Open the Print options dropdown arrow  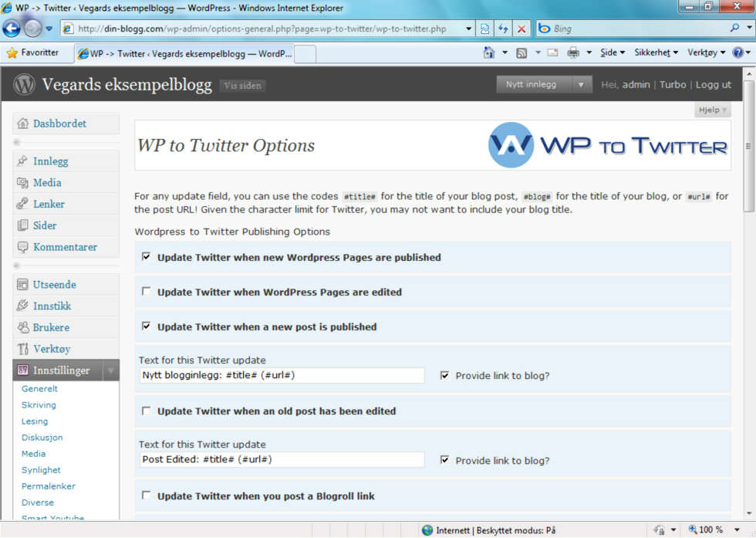[589, 52]
